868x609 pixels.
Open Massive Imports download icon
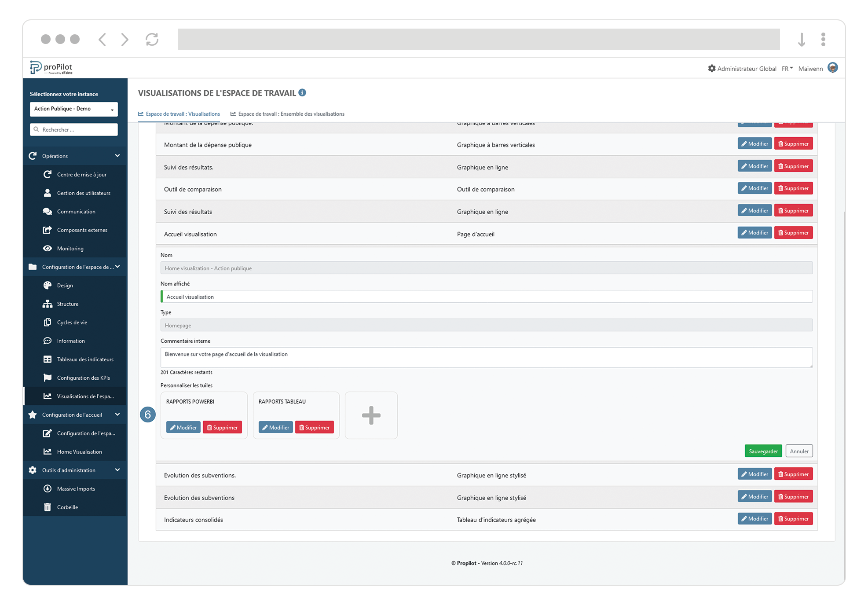48,488
